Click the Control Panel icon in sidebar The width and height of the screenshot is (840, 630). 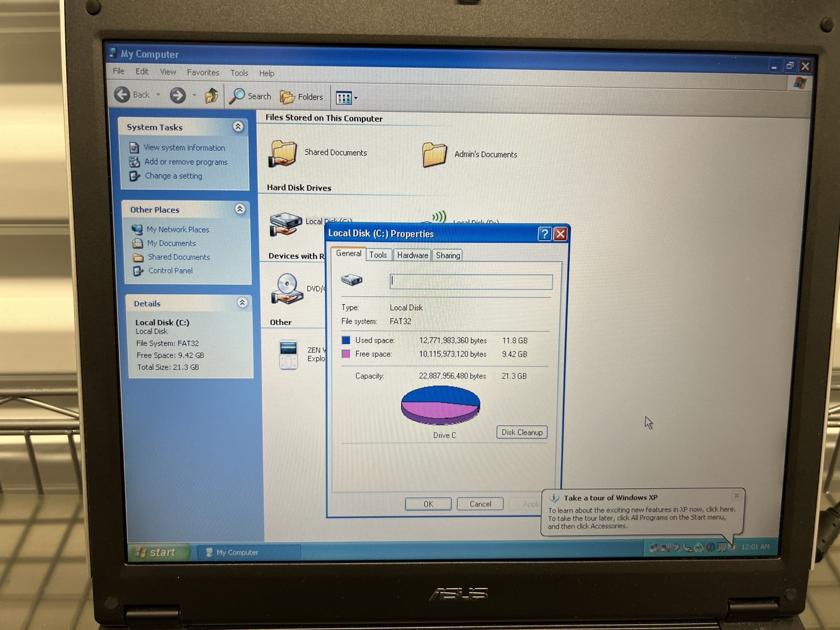(138, 271)
